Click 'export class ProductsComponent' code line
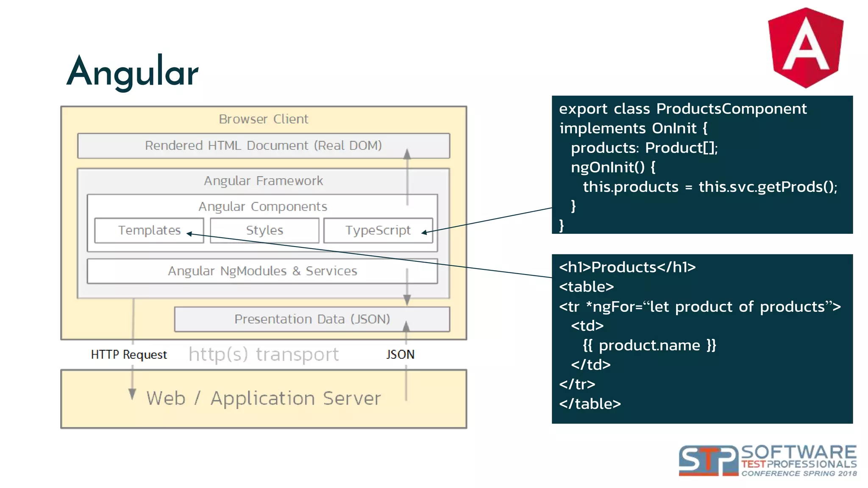 pos(683,109)
